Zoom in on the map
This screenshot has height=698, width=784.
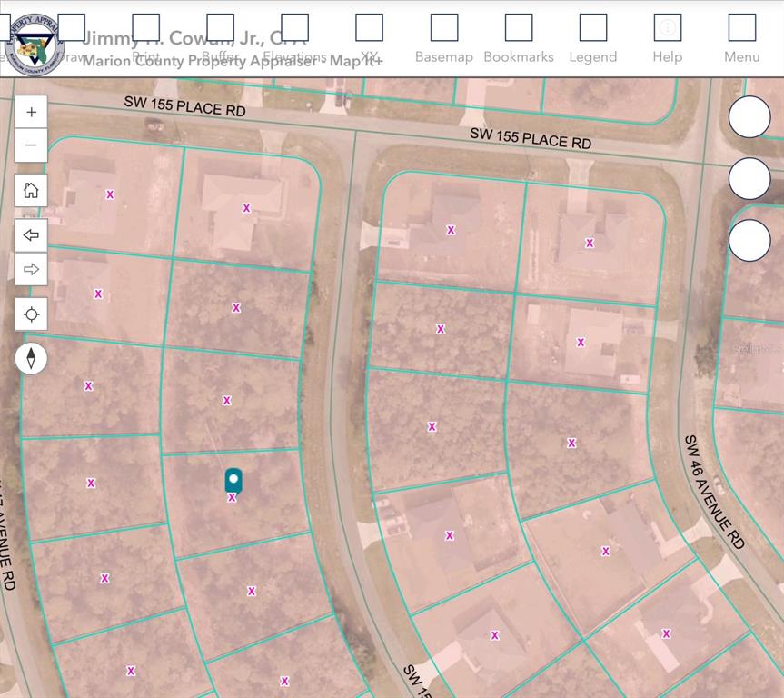click(32, 112)
